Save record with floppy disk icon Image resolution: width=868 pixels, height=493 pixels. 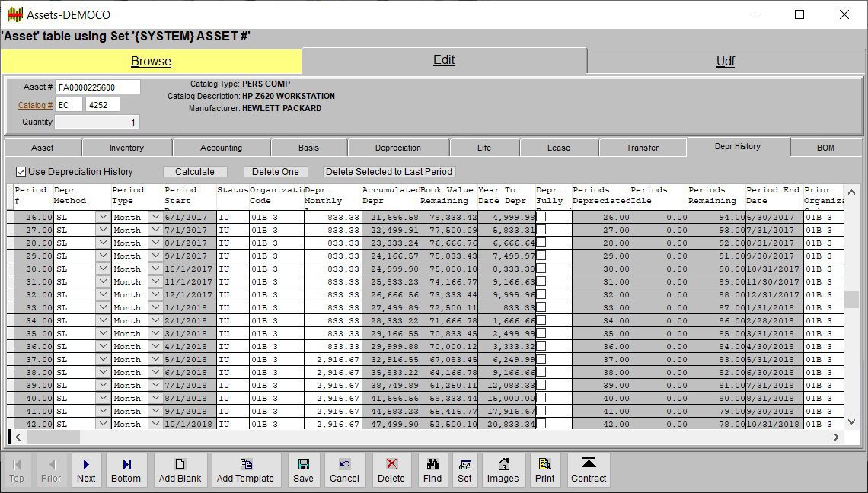tap(303, 464)
